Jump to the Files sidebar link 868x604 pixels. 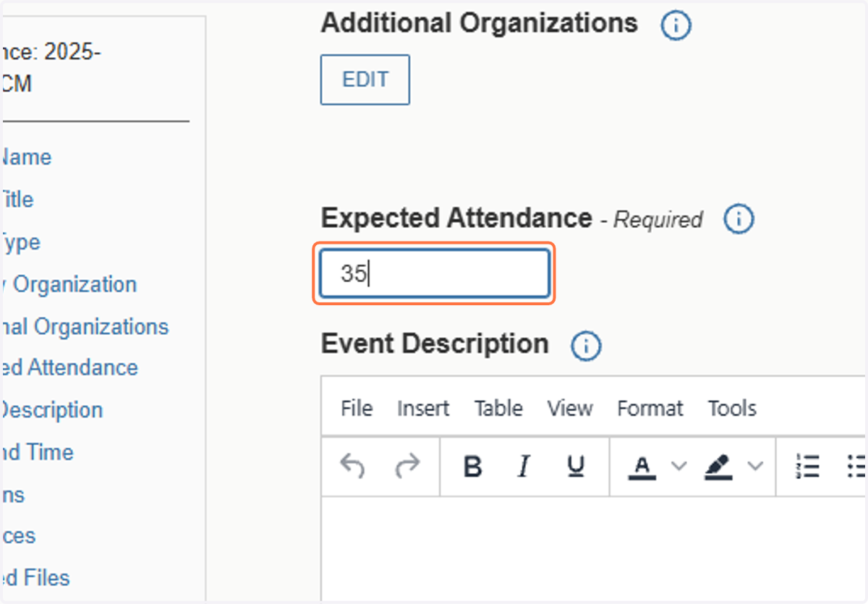click(35, 578)
